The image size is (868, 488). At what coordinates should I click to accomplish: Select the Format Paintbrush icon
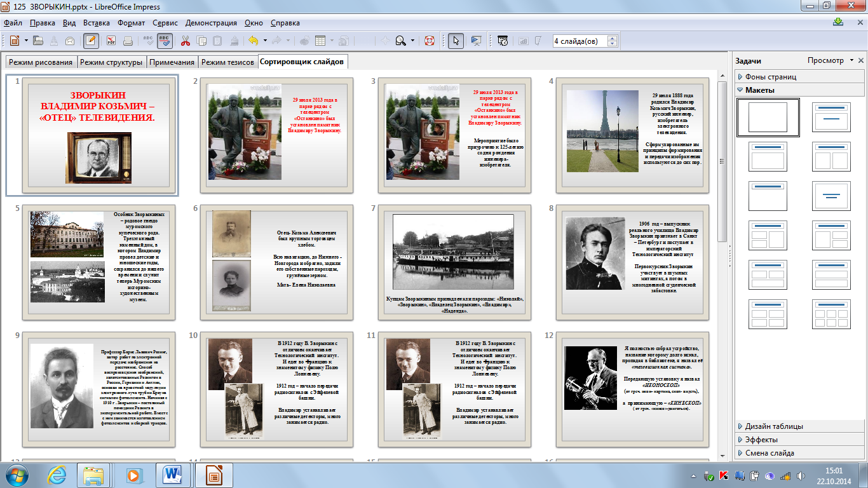coord(234,40)
